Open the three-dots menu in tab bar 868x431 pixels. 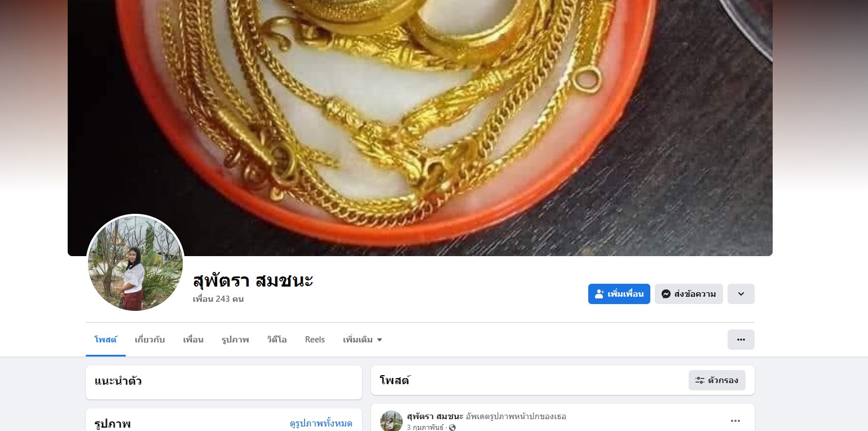pos(741,340)
